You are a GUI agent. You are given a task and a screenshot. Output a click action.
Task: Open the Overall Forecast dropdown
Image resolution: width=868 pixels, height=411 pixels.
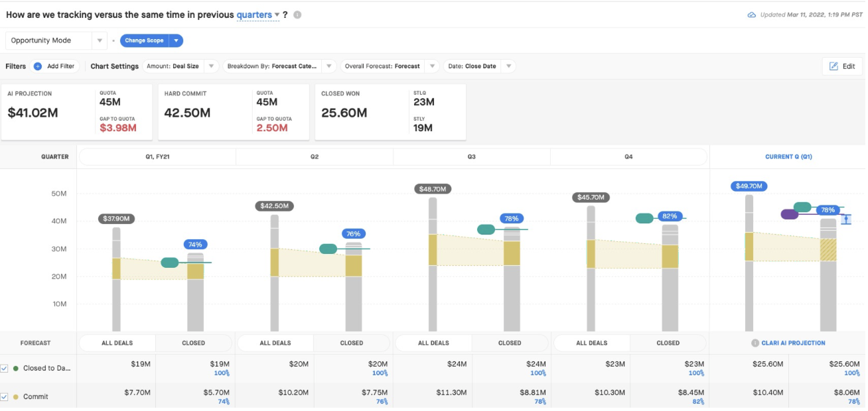[390, 66]
